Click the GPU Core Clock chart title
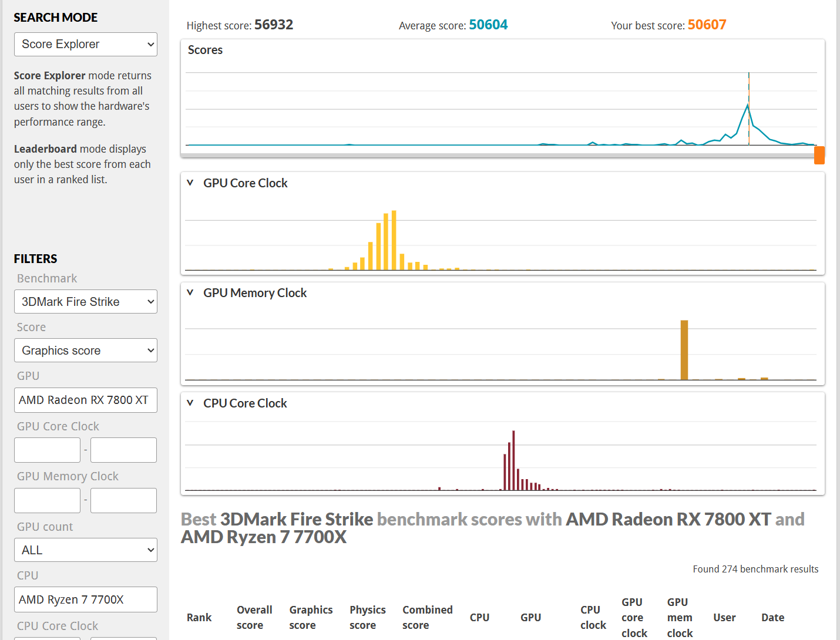 pos(246,183)
